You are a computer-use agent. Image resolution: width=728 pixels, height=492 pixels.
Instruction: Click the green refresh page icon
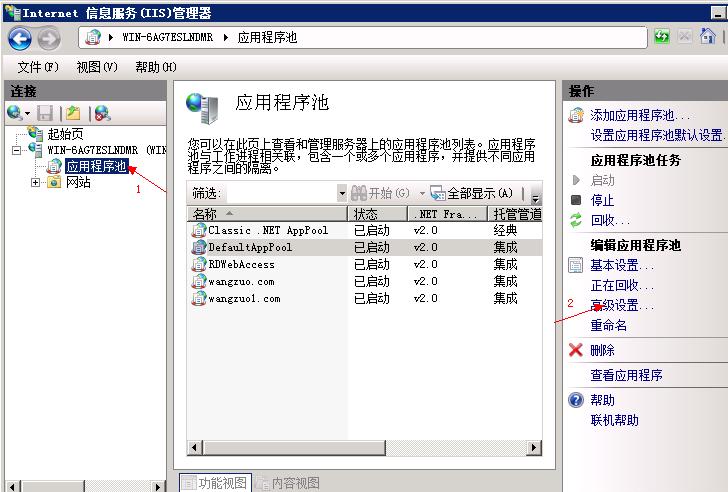pos(662,37)
